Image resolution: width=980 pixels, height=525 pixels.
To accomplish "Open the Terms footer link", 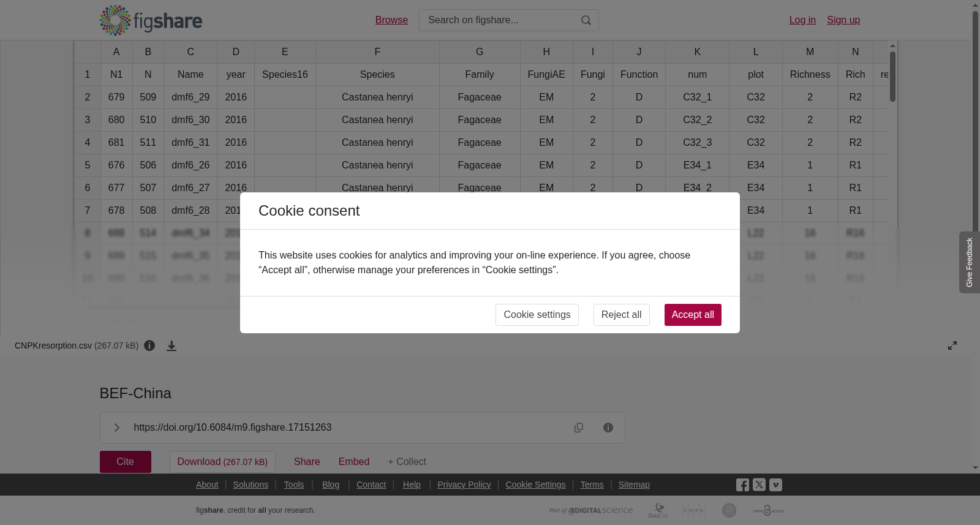I will pos(592,485).
